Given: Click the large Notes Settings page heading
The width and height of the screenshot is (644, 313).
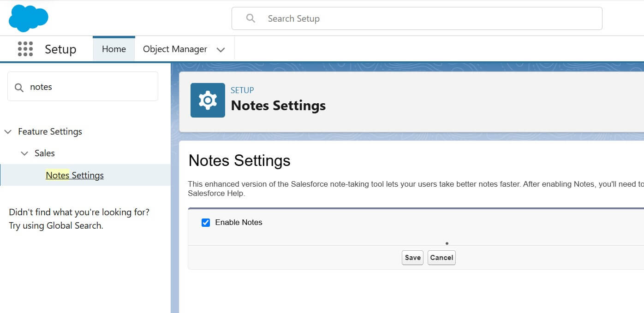Looking at the screenshot, I should tap(239, 160).
